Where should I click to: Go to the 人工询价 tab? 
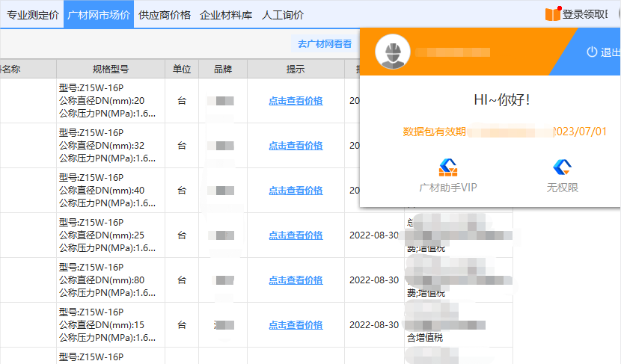tap(282, 15)
